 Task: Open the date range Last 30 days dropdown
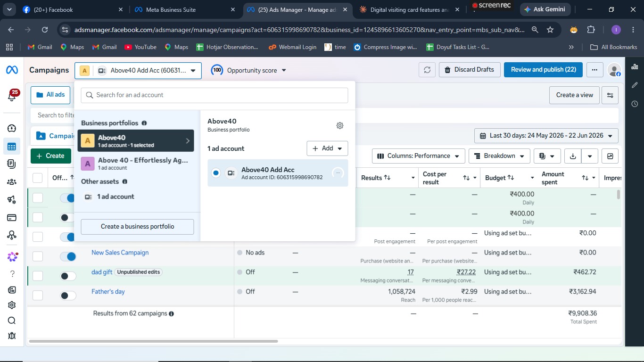tap(546, 136)
